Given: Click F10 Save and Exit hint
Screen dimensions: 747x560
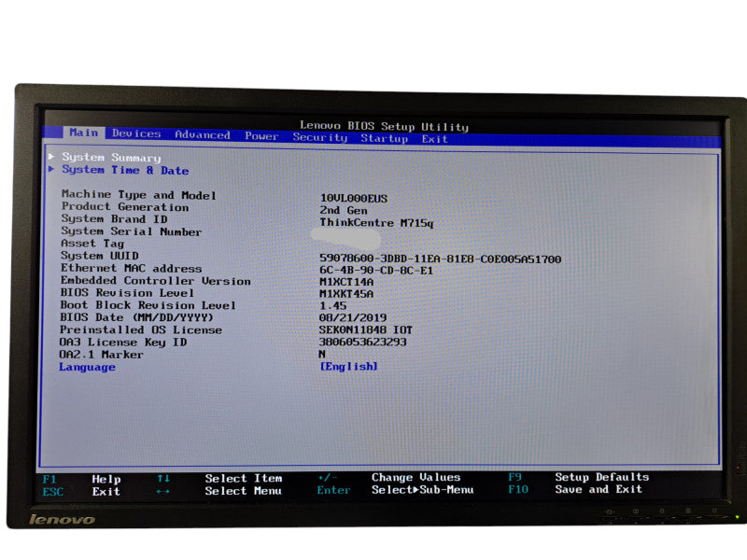Looking at the screenshot, I should [575, 489].
